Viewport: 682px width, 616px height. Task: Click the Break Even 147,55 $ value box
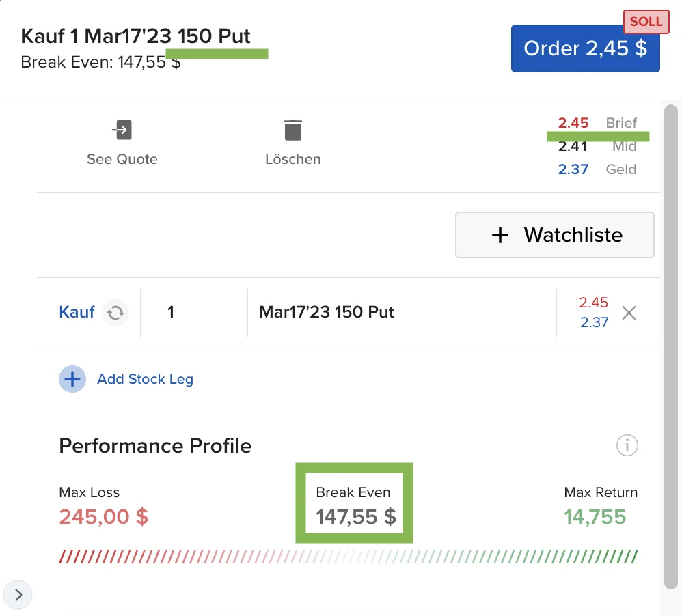pyautogui.click(x=354, y=503)
